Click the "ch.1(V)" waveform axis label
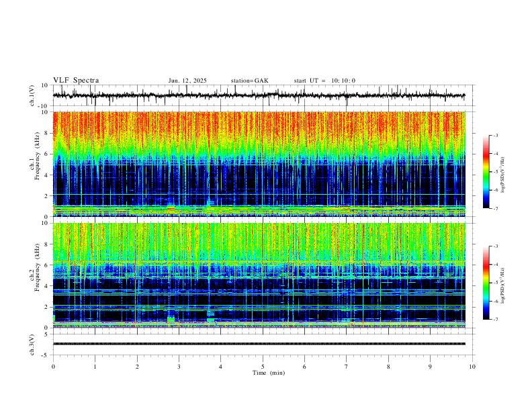 point(32,95)
